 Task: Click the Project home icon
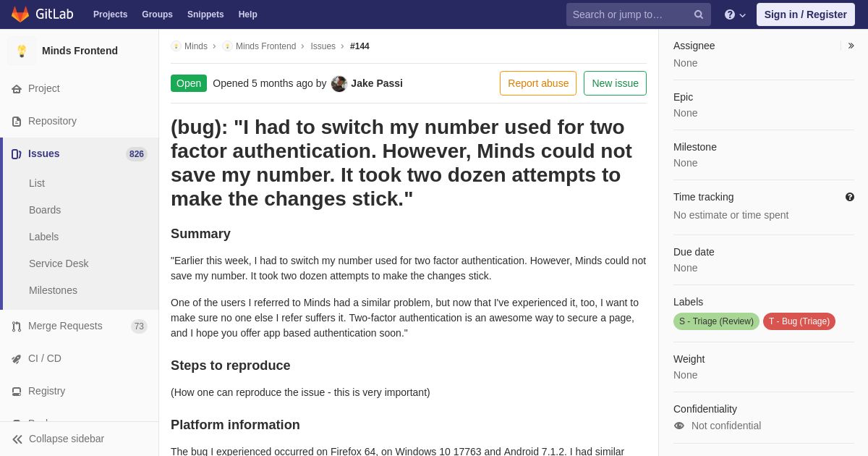17,89
